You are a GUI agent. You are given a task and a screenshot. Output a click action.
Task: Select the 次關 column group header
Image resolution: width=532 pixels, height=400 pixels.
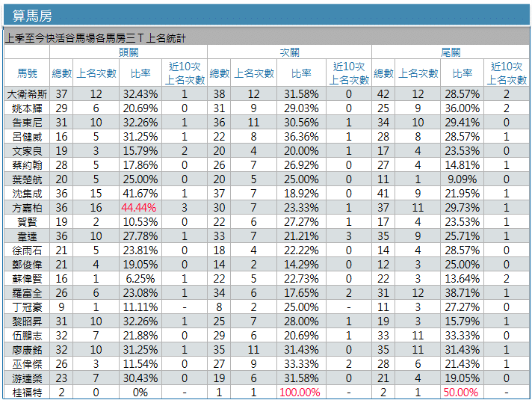(289, 52)
